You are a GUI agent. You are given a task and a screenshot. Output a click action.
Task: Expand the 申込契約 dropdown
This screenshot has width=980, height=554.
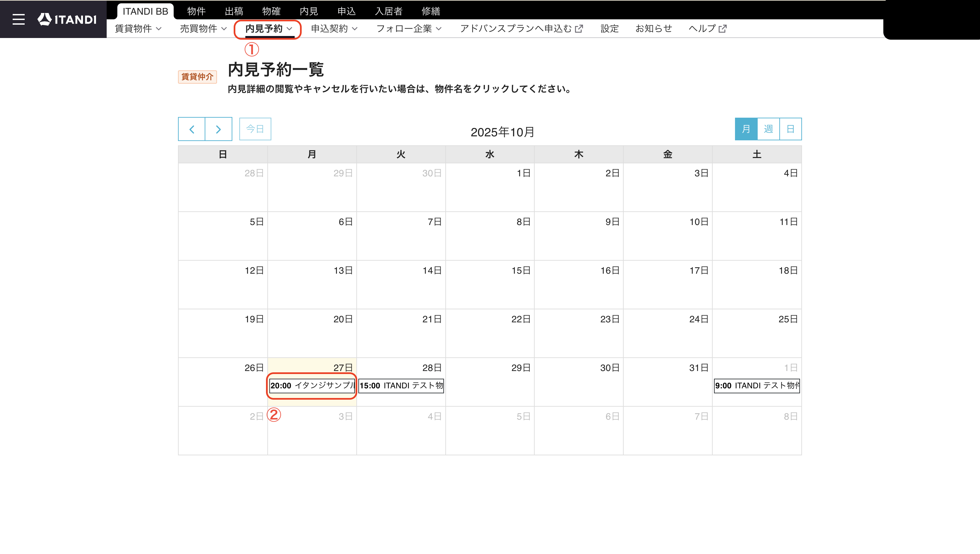click(x=334, y=29)
